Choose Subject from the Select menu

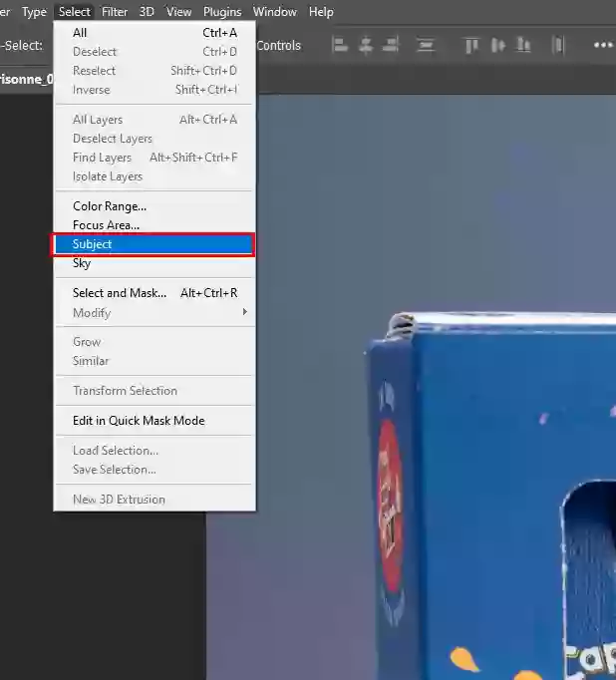[93, 244]
